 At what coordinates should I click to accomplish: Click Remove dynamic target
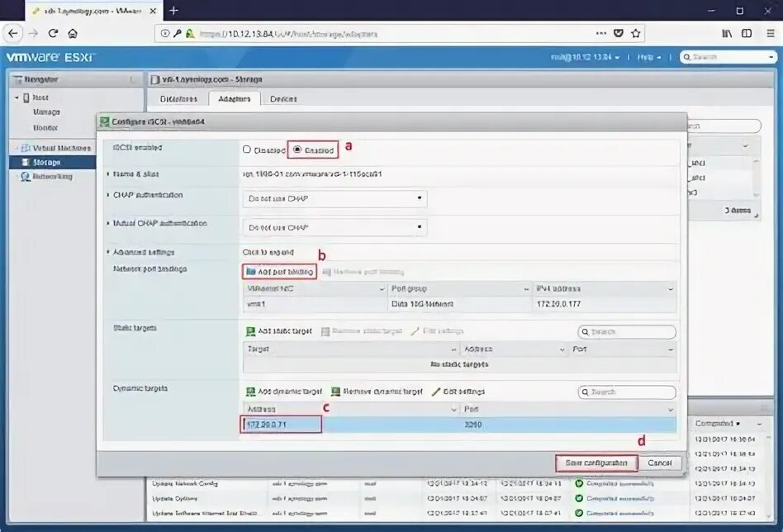(377, 392)
